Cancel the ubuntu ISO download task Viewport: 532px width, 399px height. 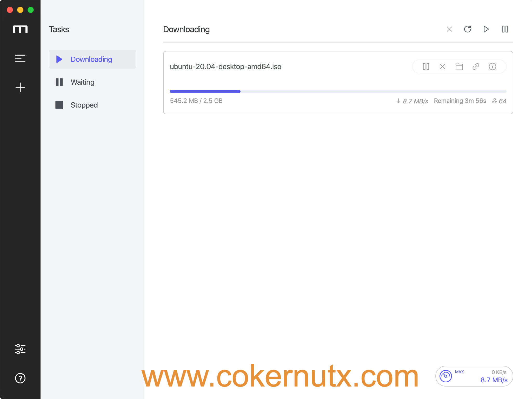click(x=443, y=67)
